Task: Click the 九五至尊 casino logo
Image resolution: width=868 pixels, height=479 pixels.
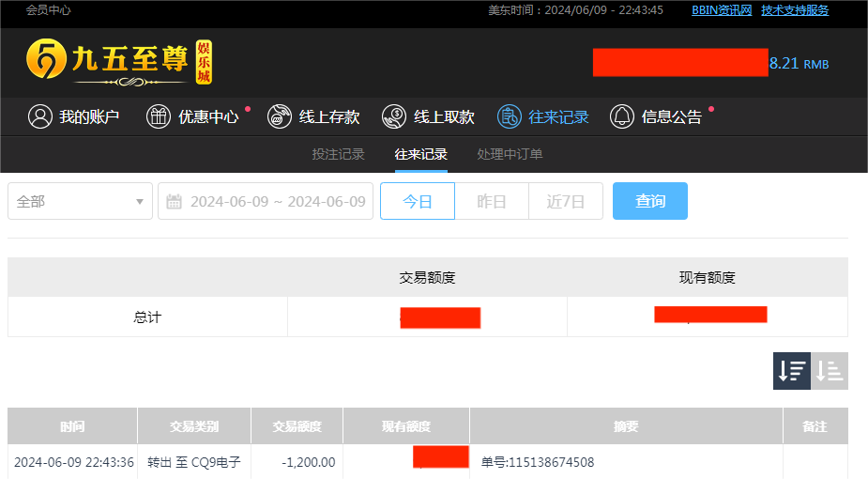Action: point(119,62)
